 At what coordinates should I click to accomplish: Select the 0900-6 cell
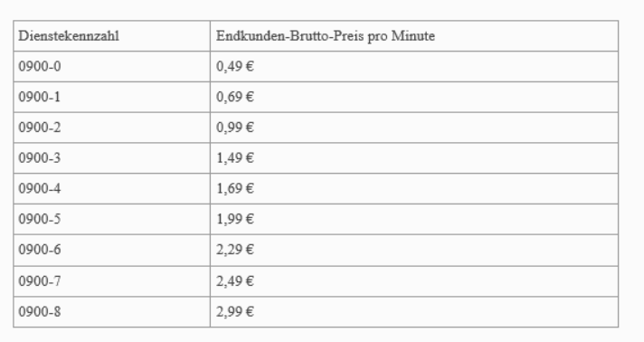112,251
